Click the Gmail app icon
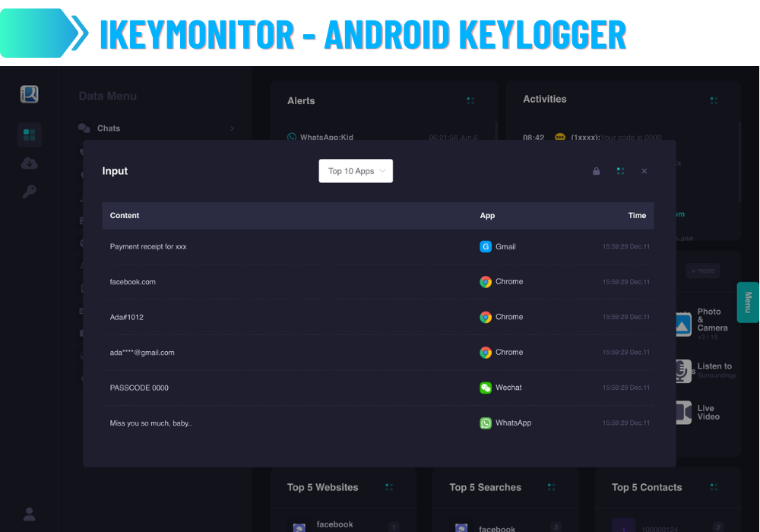The width and height of the screenshot is (760, 532). pyautogui.click(x=486, y=246)
